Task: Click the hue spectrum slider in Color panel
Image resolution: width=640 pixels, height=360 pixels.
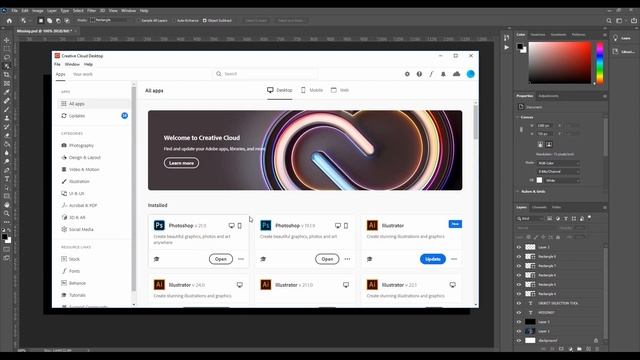Action: point(600,62)
